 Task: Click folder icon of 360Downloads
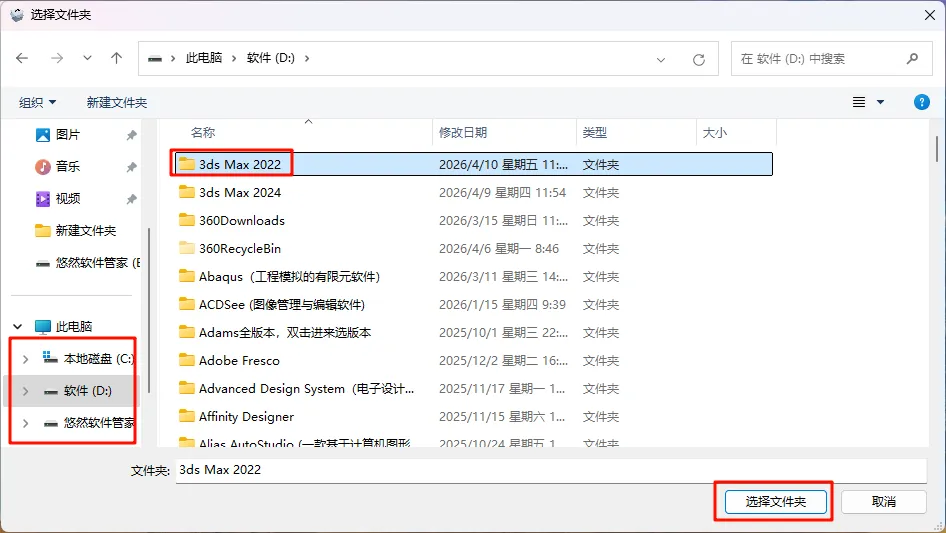187,220
